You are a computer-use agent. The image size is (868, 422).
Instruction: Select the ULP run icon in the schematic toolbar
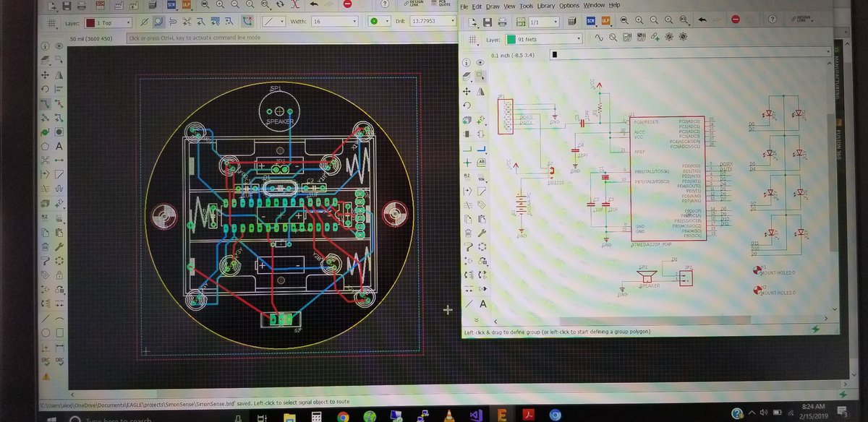[x=605, y=21]
